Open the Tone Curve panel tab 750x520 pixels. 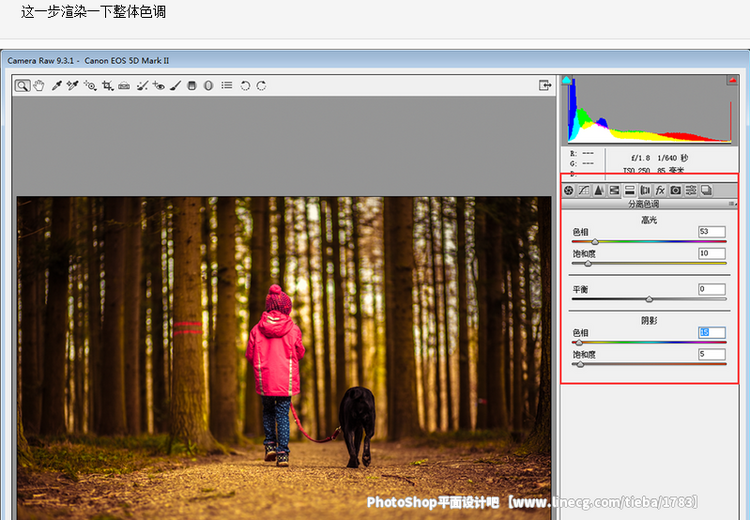584,190
